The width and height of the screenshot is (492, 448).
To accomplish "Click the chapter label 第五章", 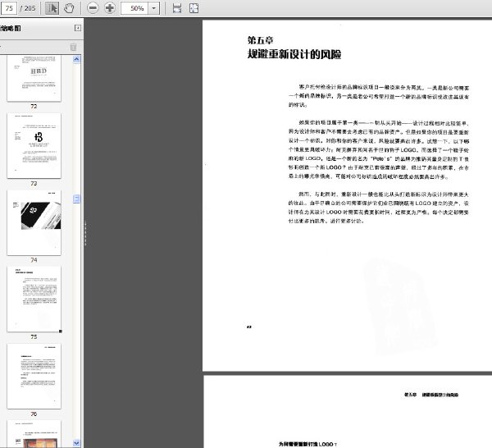I will 260,40.
